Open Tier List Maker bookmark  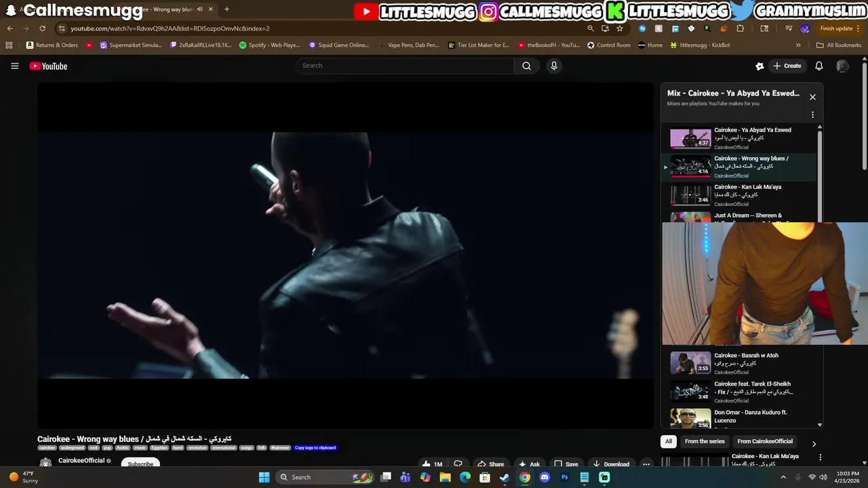tap(479, 45)
